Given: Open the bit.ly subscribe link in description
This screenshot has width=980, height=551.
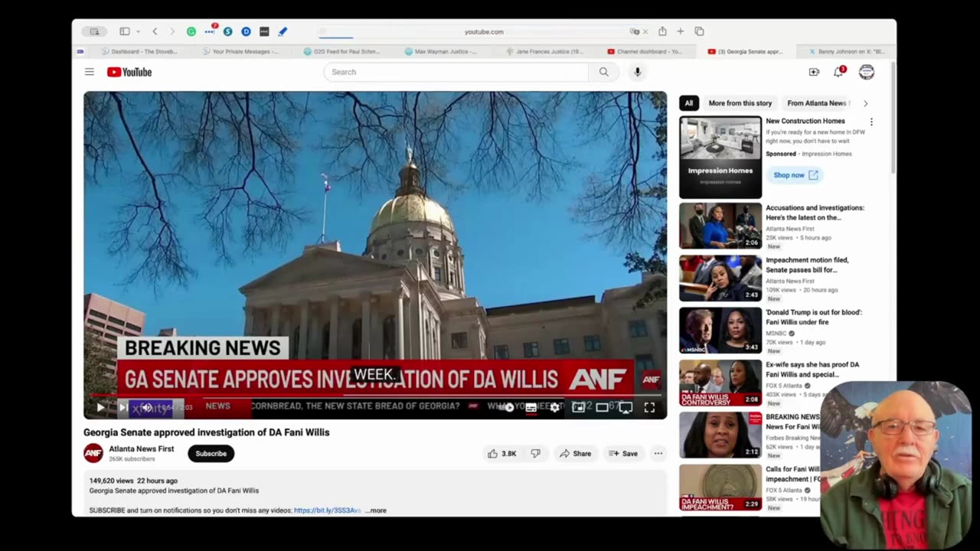Looking at the screenshot, I should pos(328,510).
